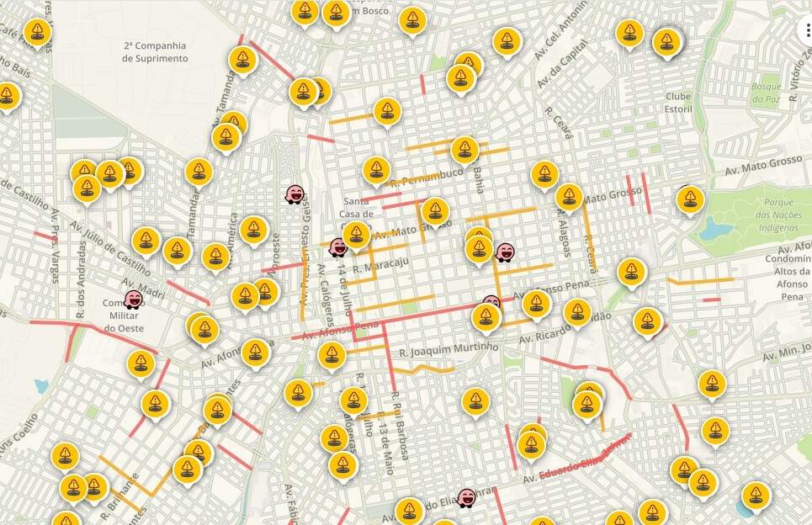Click the Wazer icon beside Av. Pres. Ernesto Geisel
Viewport: 812px width, 525px height.
tap(295, 195)
